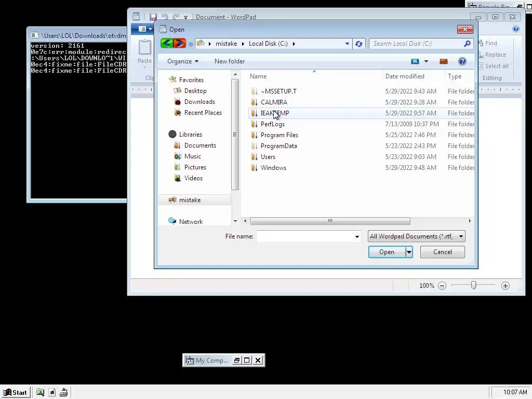
Task: Show the preview pane icon
Action: [444, 61]
